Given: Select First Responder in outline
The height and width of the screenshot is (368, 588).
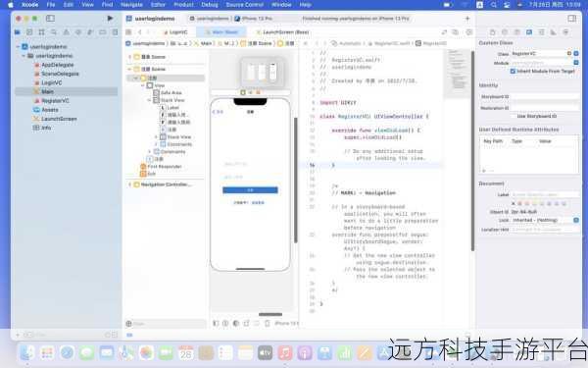Looking at the screenshot, I should (165, 167).
